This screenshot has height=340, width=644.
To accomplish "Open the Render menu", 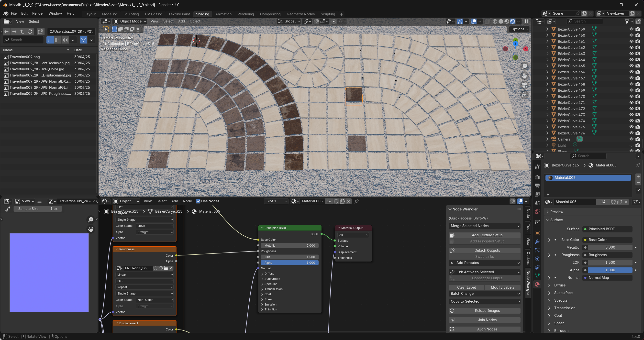I will pos(38,13).
